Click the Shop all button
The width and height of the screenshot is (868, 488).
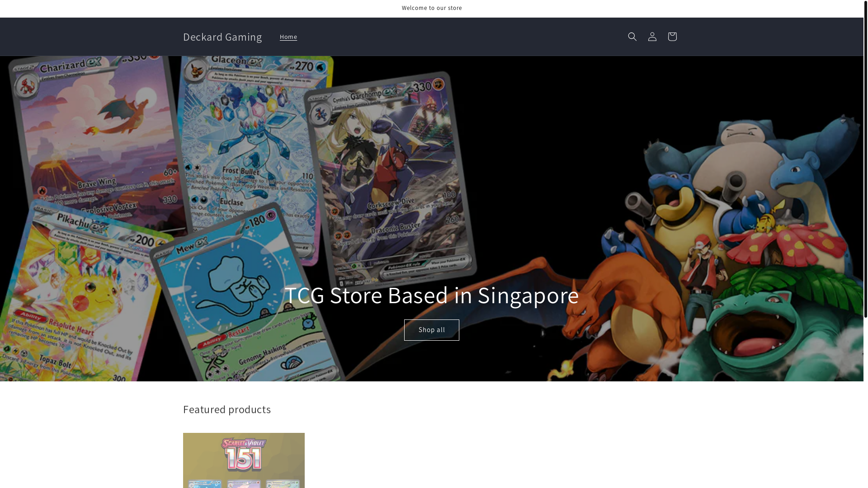(432, 330)
